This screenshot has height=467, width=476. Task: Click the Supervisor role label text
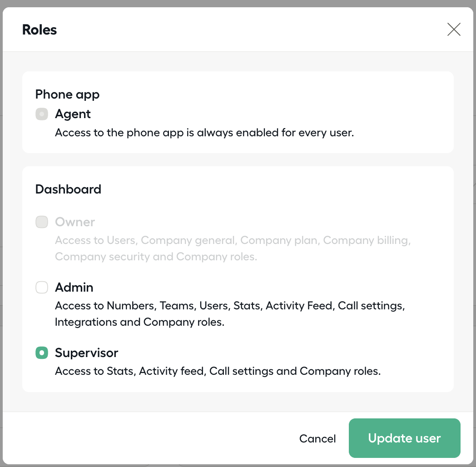86,353
